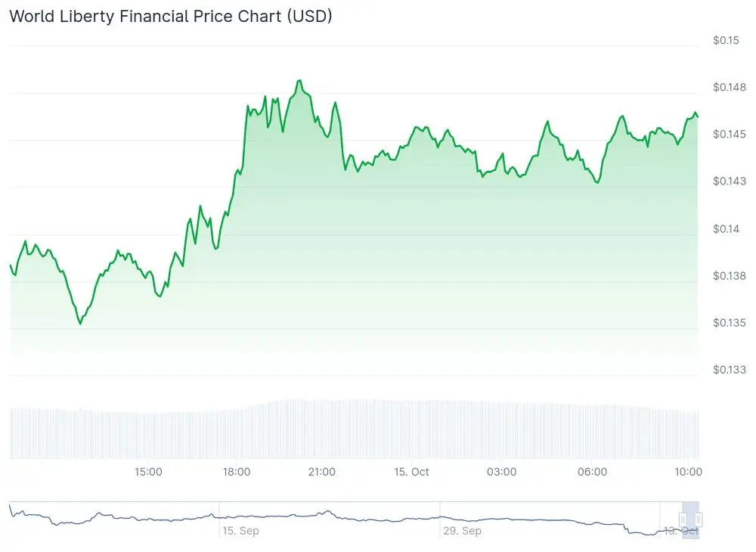Click the right navigator range handle

coord(699,519)
